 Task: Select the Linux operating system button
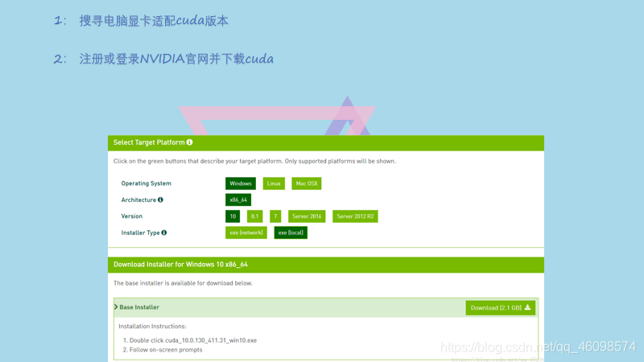click(274, 183)
